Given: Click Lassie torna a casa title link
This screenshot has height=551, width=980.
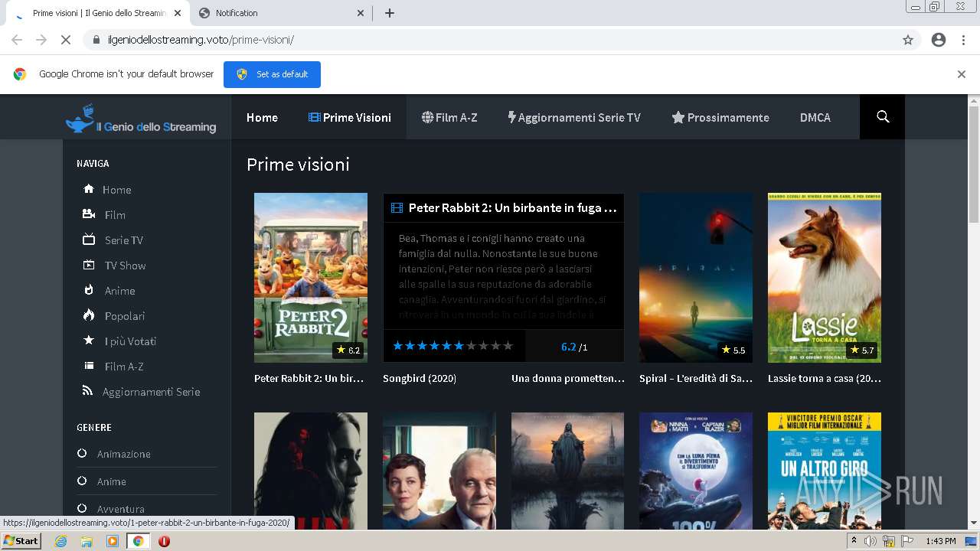Looking at the screenshot, I should 825,378.
